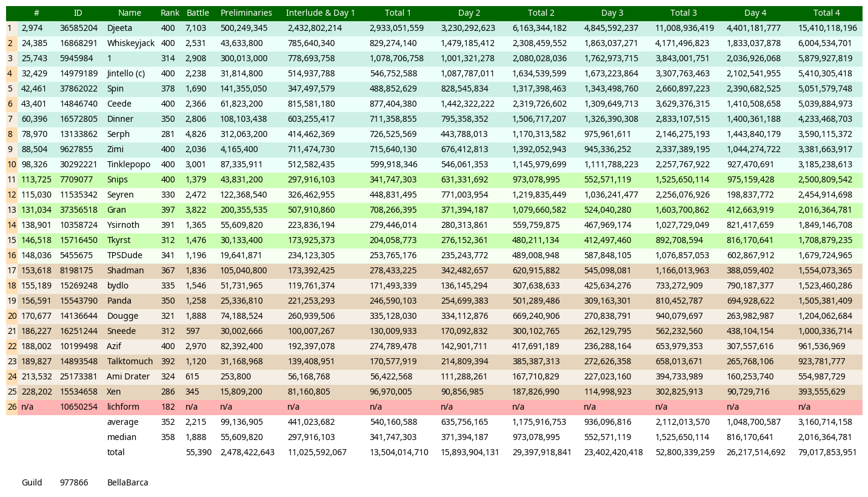Select the name 'Ysirnoth'
The image size is (868, 497).
coord(123,225)
